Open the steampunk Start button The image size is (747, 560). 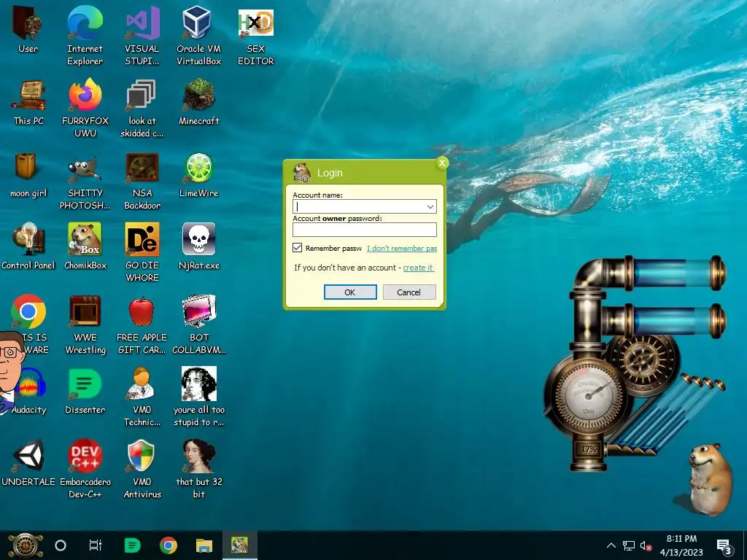pyautogui.click(x=26, y=545)
